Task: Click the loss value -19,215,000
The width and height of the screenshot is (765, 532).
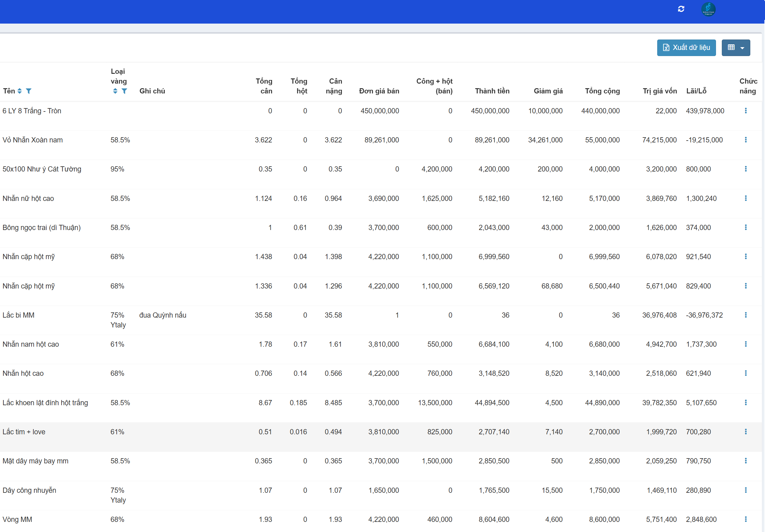Action: tap(704, 140)
